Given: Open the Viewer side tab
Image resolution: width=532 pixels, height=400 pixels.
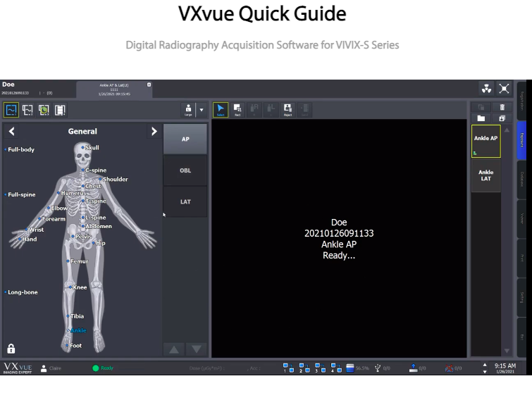Looking at the screenshot, I should click(x=522, y=218).
